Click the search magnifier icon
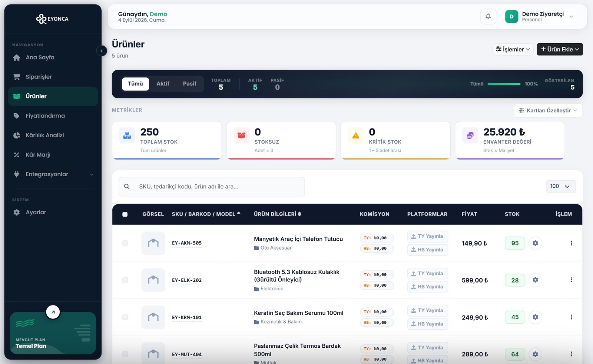This screenshot has width=593, height=364. 127,186
